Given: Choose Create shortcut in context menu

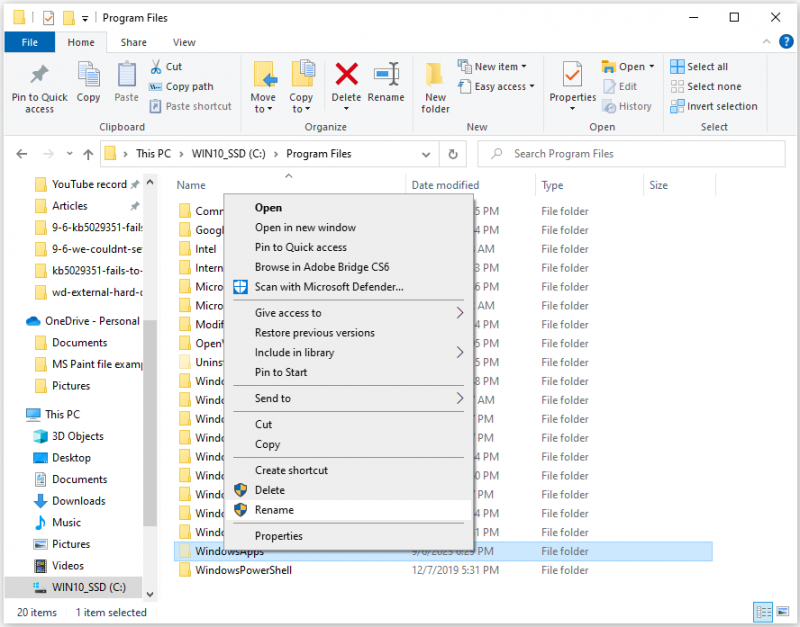Looking at the screenshot, I should 349,470.
